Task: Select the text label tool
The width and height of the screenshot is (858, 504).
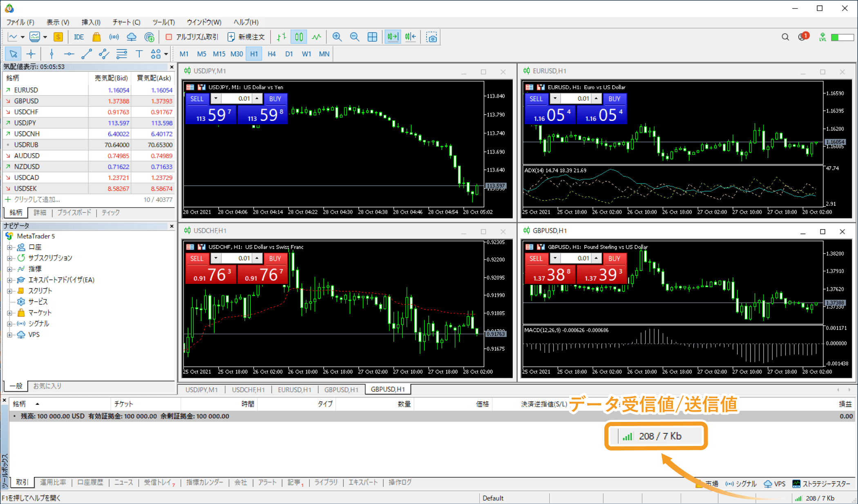Action: point(139,54)
